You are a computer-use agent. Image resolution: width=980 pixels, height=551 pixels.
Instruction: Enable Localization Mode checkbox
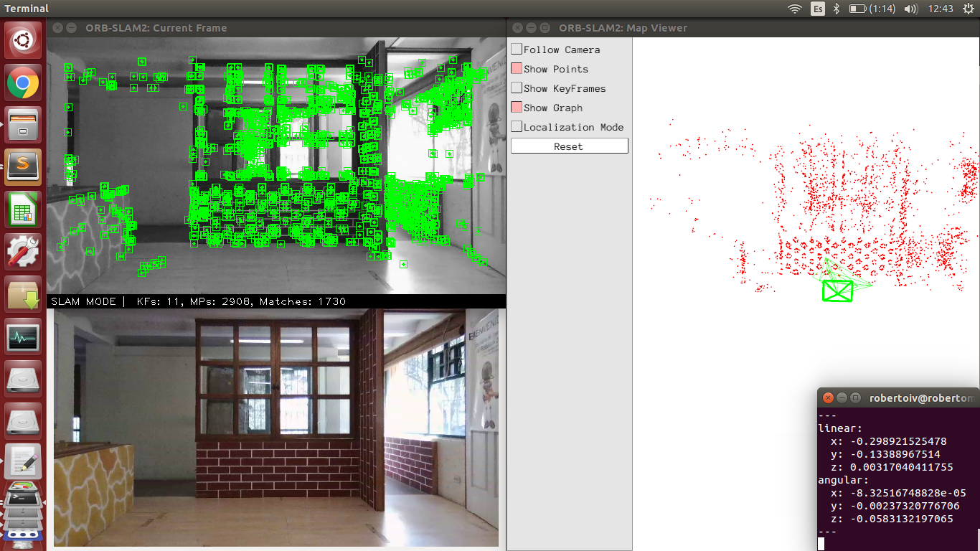517,126
